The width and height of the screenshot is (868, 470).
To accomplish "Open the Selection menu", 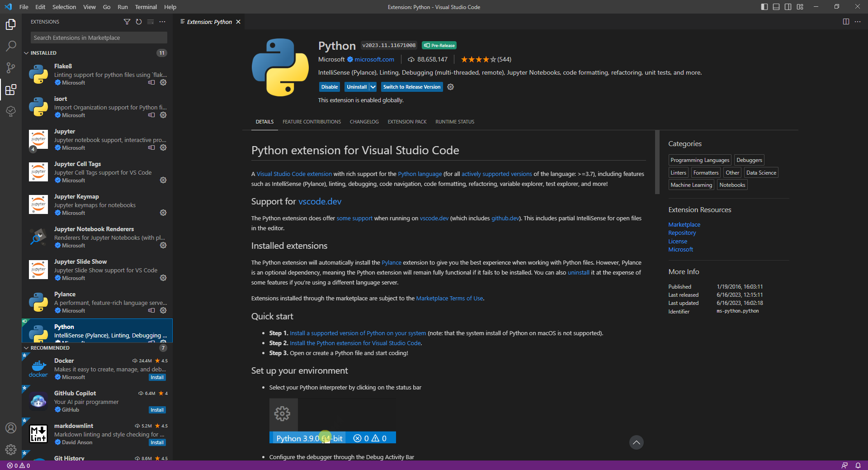I will click(x=64, y=7).
